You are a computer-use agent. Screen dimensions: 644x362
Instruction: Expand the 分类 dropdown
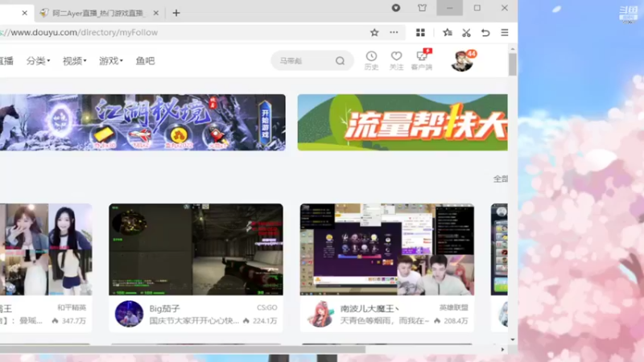(x=38, y=61)
